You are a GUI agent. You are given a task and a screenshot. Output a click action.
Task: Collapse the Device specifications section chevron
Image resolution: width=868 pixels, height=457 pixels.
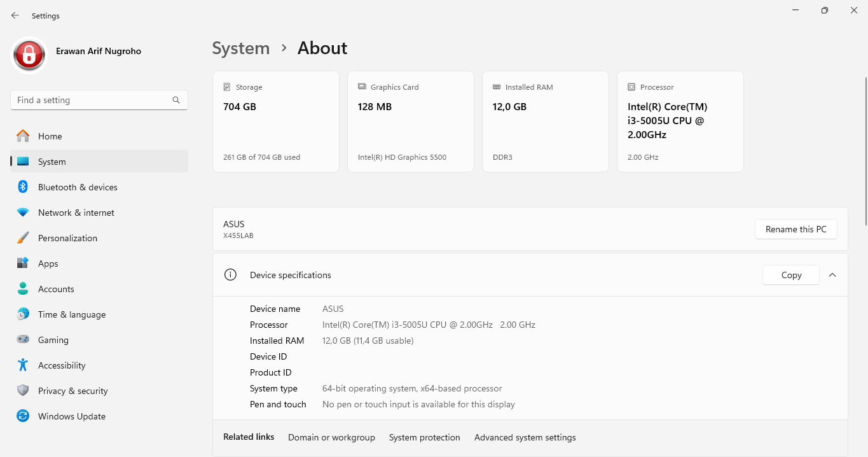(832, 275)
